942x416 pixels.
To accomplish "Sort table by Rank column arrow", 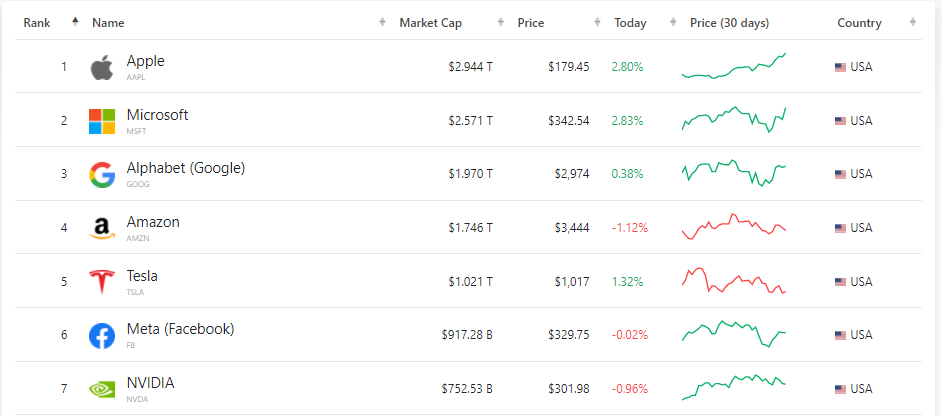I will [75, 22].
